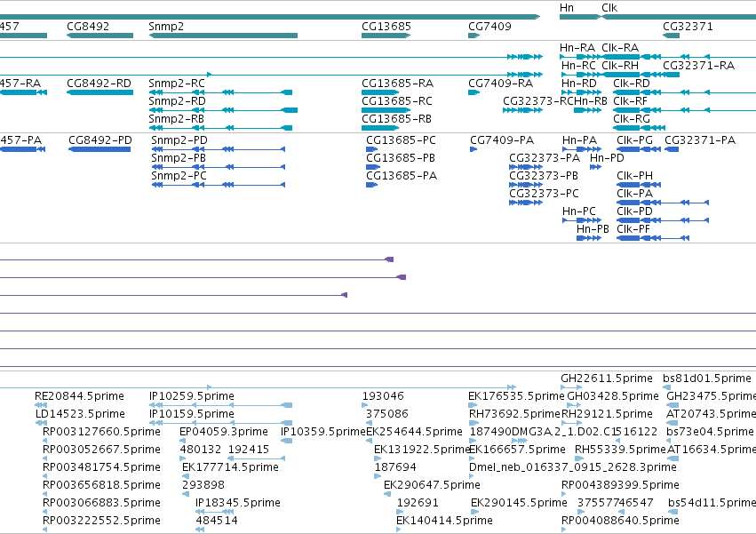Click EST EK140414.5prime
Screen dimensions: 756x534
click(444, 521)
